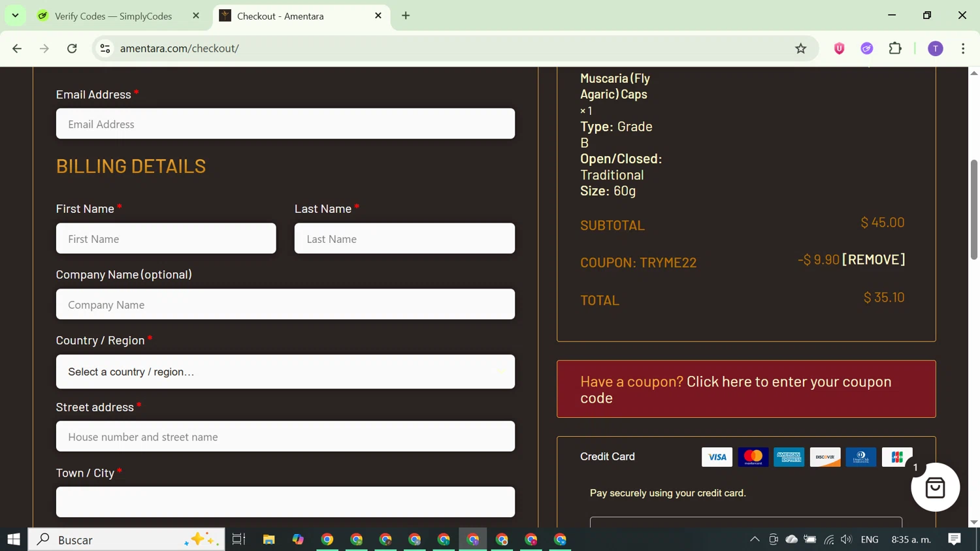Open Chrome three-dot menu

pyautogui.click(x=963, y=48)
